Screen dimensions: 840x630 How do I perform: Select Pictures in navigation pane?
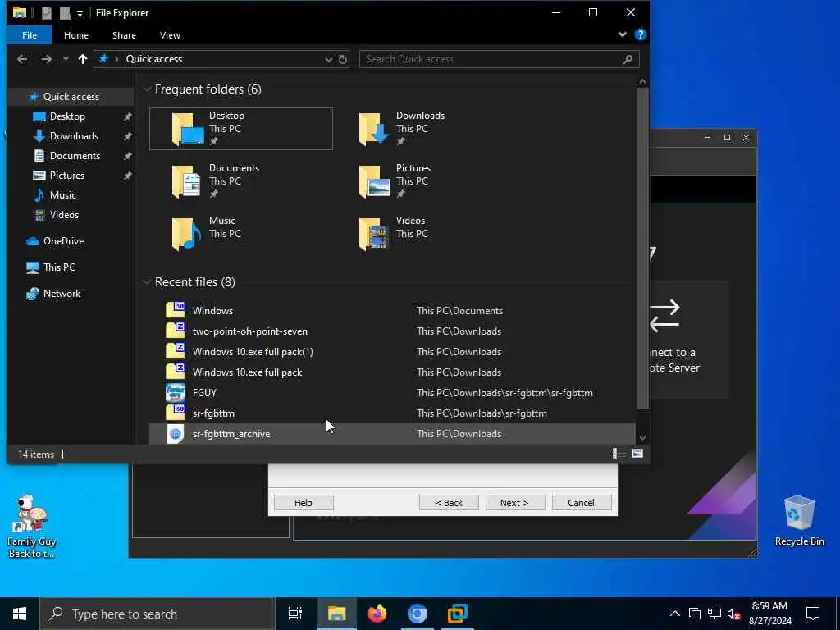click(x=67, y=176)
